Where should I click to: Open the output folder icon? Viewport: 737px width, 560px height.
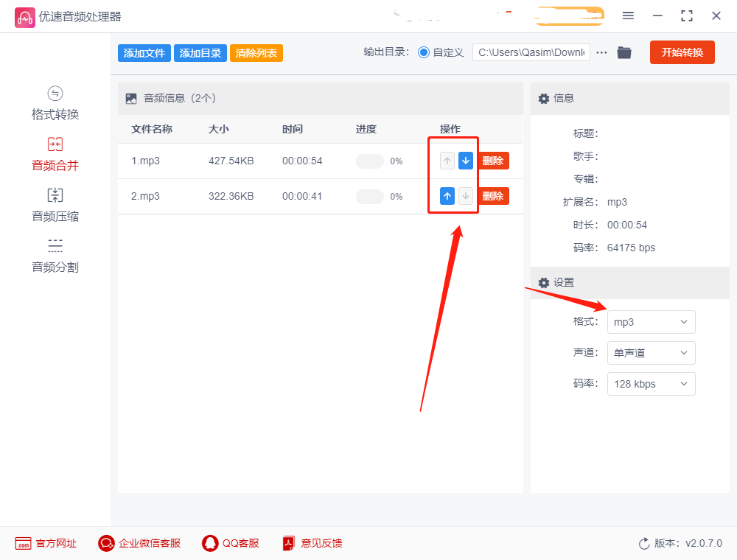pos(624,52)
